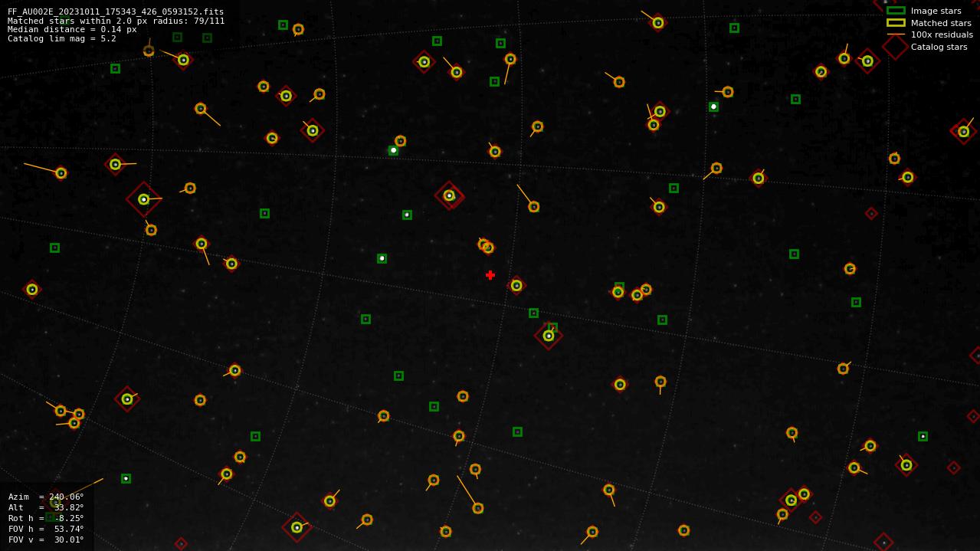Select the 'Matched stars' legend label
This screenshot has width=980, height=551.
point(941,23)
